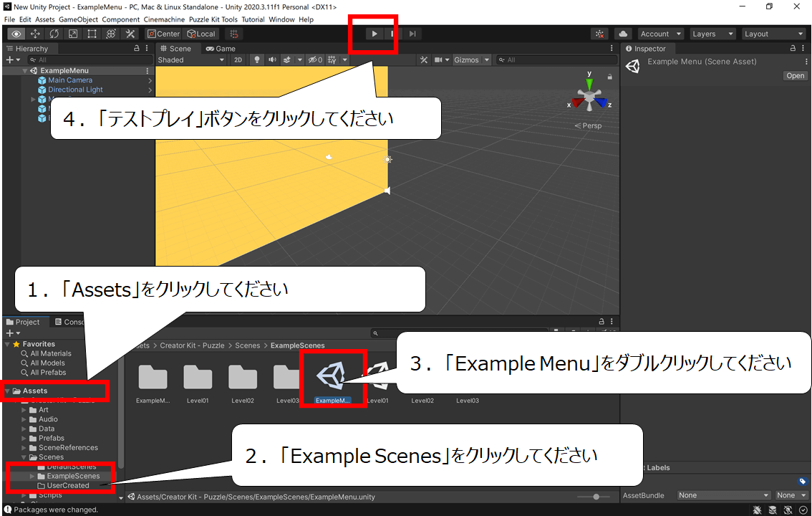Viewport: 812px width, 516px height.
Task: Toggle Scene lighting lightbulb
Action: coord(257,59)
